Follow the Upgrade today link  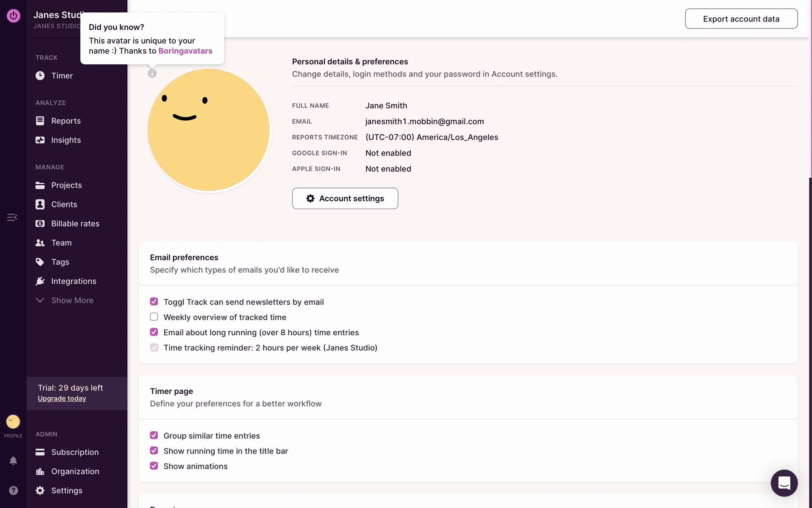tap(62, 399)
